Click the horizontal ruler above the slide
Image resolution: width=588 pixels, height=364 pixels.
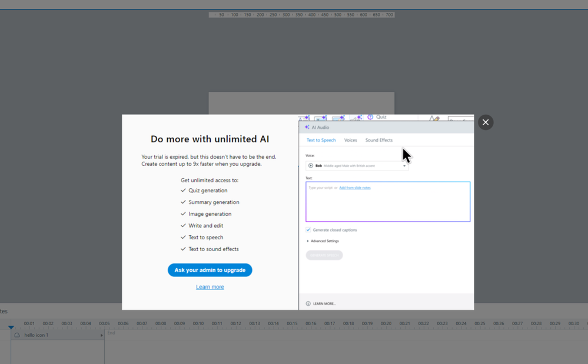coord(301,15)
